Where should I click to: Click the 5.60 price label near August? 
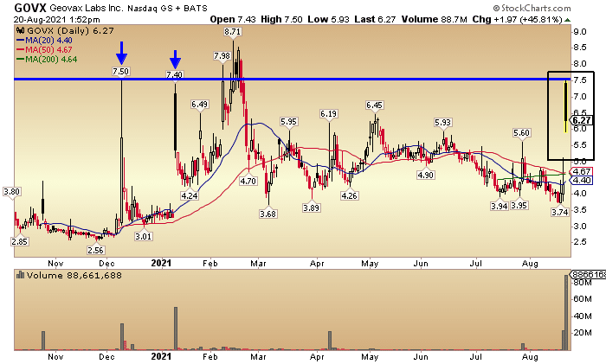(x=521, y=133)
